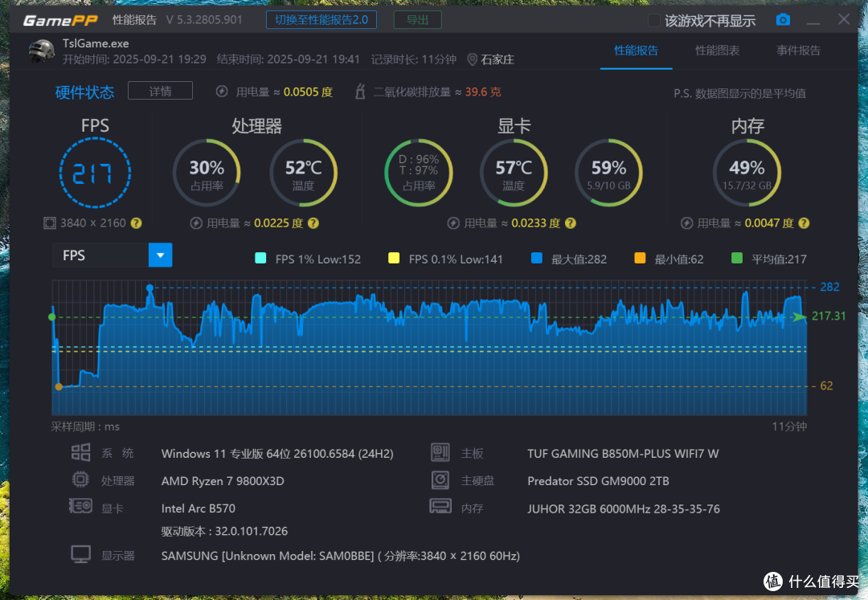868x600 pixels.
Task: Click the 记录时长: 11分钟 text
Action: click(414, 59)
